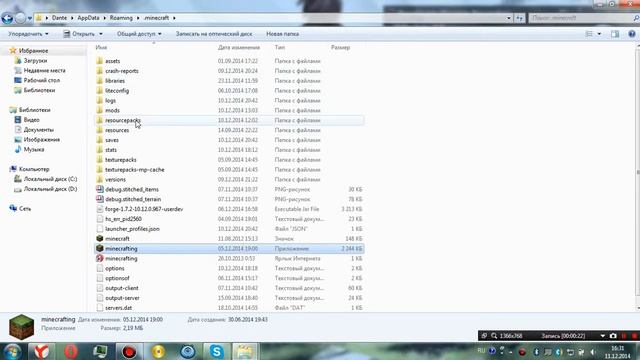Open the Общий доступ menu

(x=139, y=34)
